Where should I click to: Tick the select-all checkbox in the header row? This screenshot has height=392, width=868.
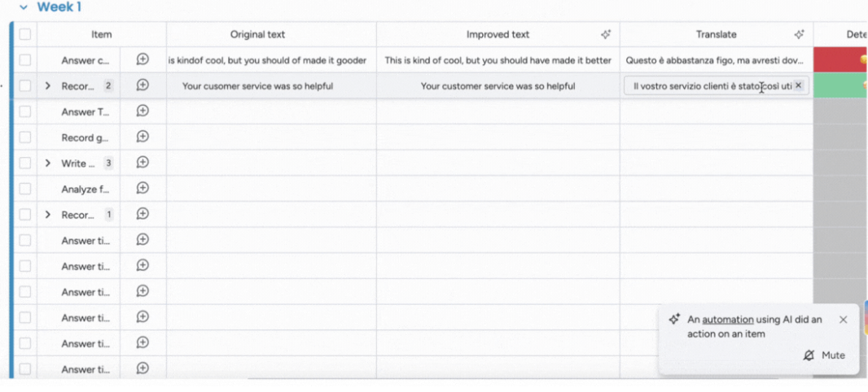click(x=25, y=34)
